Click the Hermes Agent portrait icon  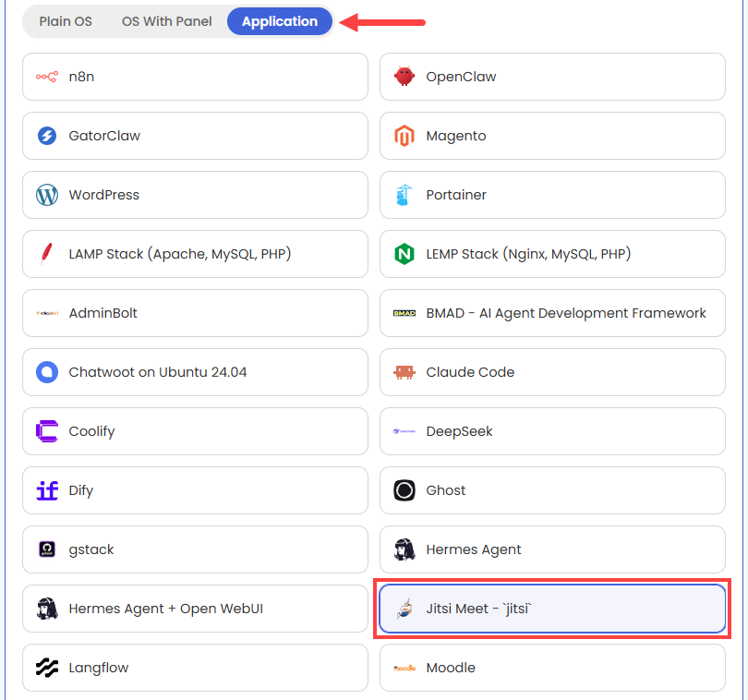(x=404, y=549)
